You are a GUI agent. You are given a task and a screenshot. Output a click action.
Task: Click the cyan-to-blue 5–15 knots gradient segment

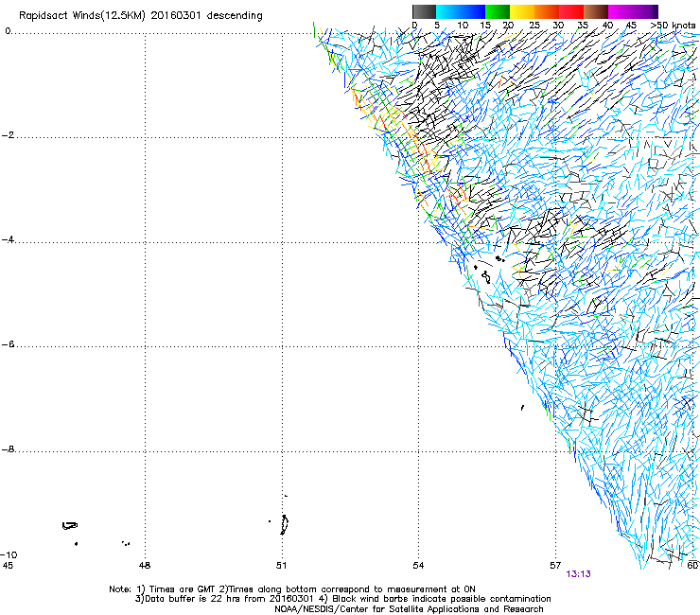(461, 11)
